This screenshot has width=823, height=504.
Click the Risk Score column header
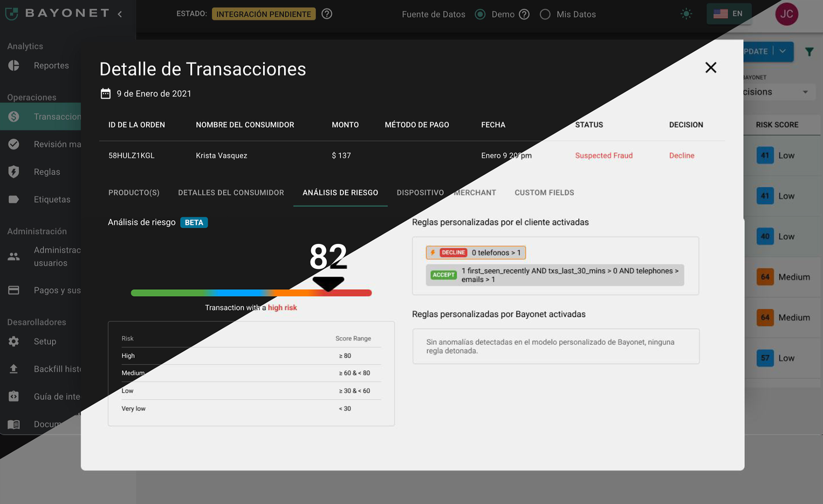pyautogui.click(x=777, y=125)
